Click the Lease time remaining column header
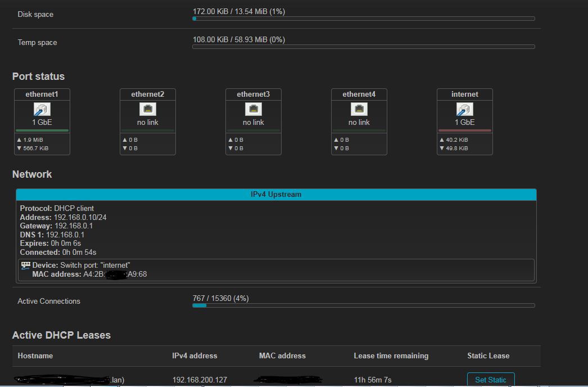Image resolution: width=588 pixels, height=387 pixels. point(391,355)
